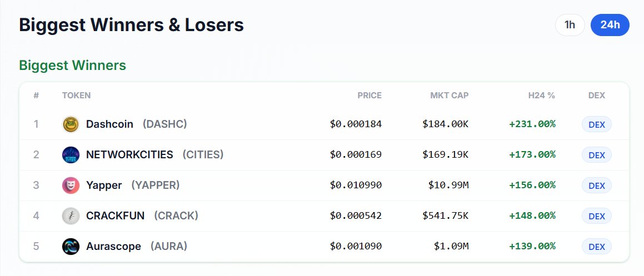Select the 24h timeframe toggle
Viewport: 644px width, 276px height.
[x=610, y=25]
